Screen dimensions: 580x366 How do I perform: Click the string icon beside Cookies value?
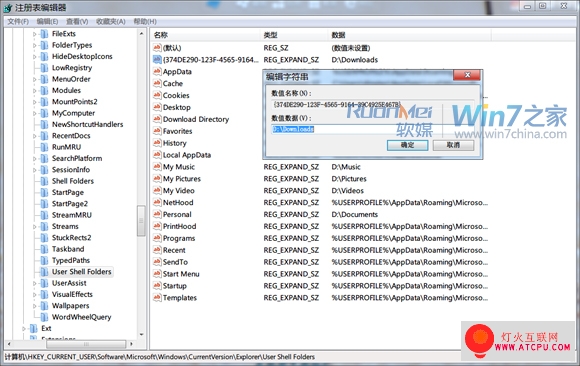tap(157, 95)
